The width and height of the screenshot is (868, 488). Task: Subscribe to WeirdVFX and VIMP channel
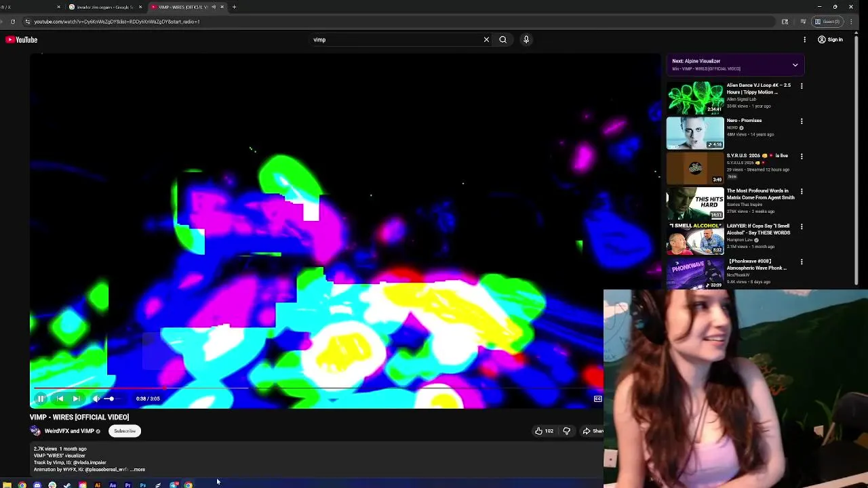tap(125, 430)
